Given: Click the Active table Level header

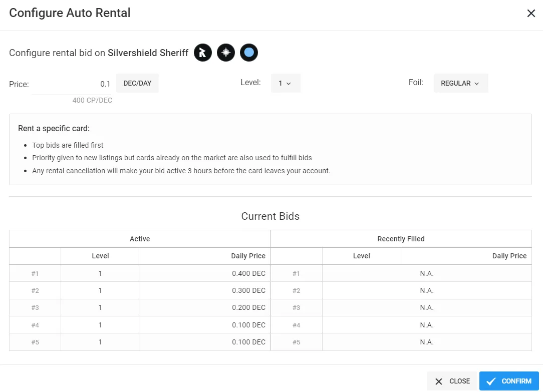Looking at the screenshot, I should 100,256.
